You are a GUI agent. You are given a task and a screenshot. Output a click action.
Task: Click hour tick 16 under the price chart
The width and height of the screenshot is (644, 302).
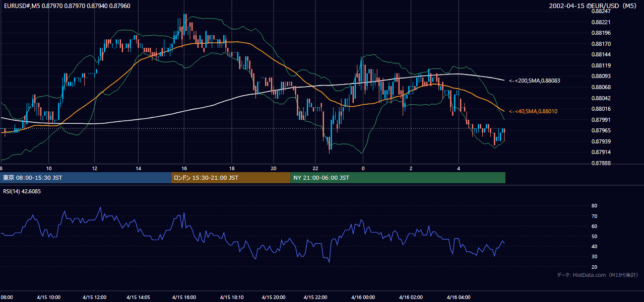[x=184, y=168]
